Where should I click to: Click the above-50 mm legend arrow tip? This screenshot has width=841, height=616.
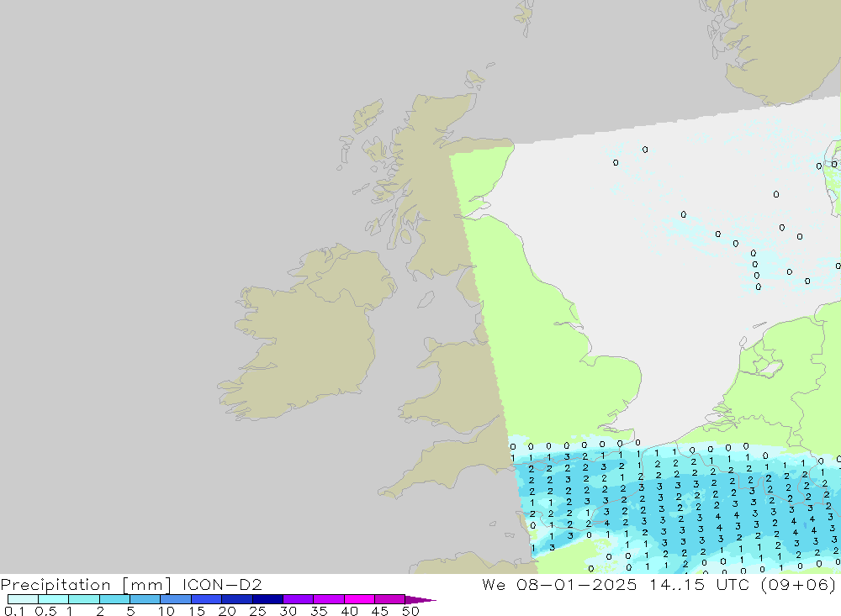pos(421,599)
